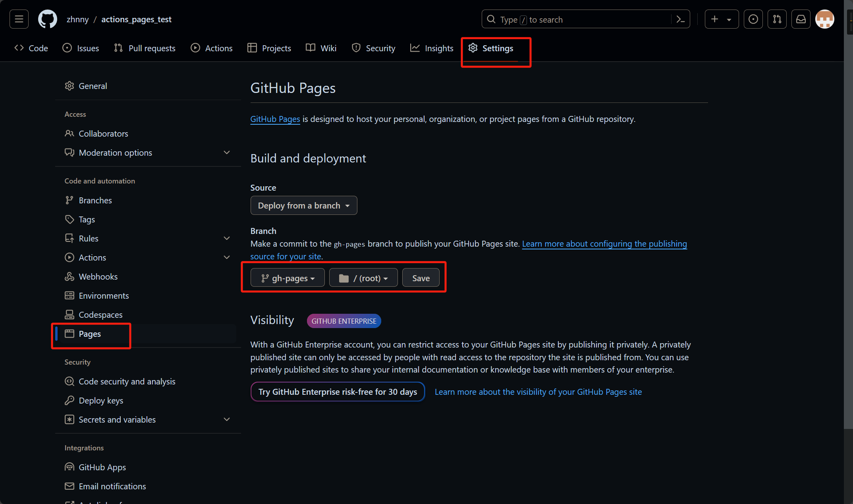The image size is (853, 504).
Task: Click the pull requests icon in header
Action: click(777, 19)
